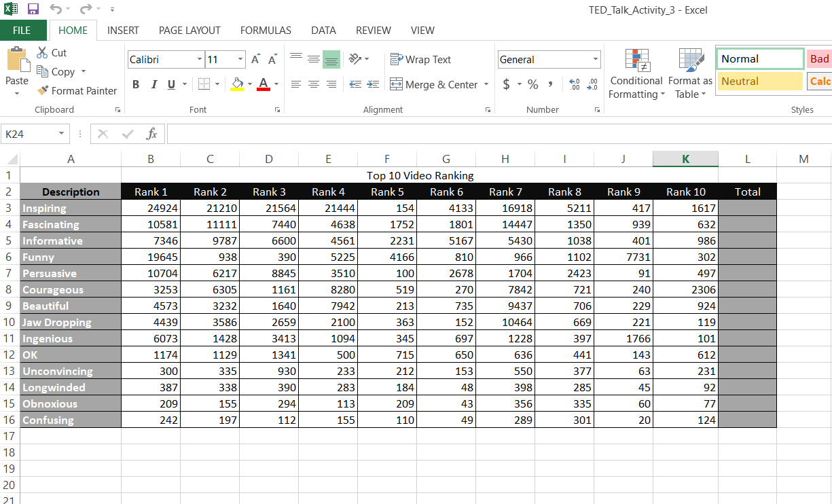Toggle Top Align vertical alignment
The width and height of the screenshot is (832, 504).
(x=296, y=59)
